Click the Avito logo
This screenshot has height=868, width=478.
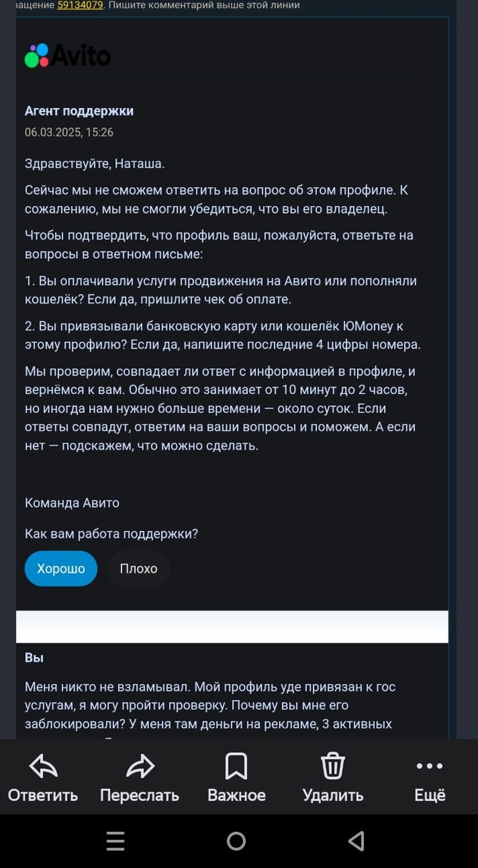click(68, 56)
